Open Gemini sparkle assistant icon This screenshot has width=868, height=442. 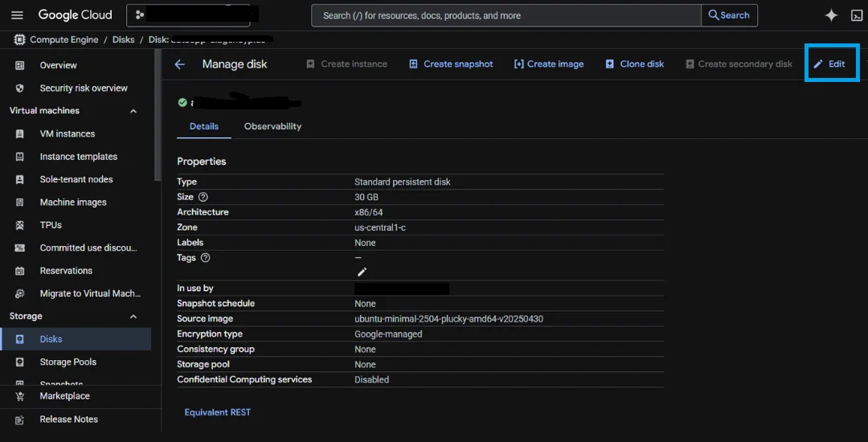pos(831,15)
